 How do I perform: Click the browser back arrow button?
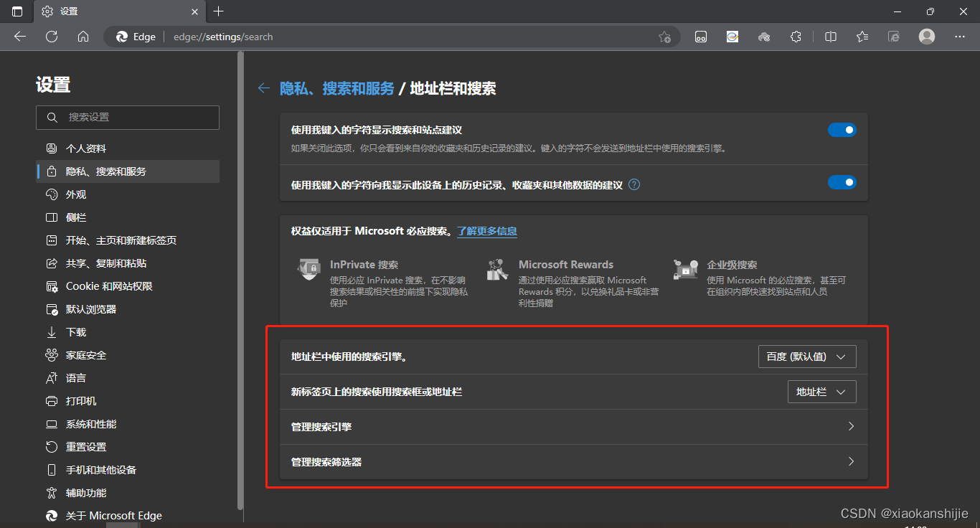pos(20,37)
